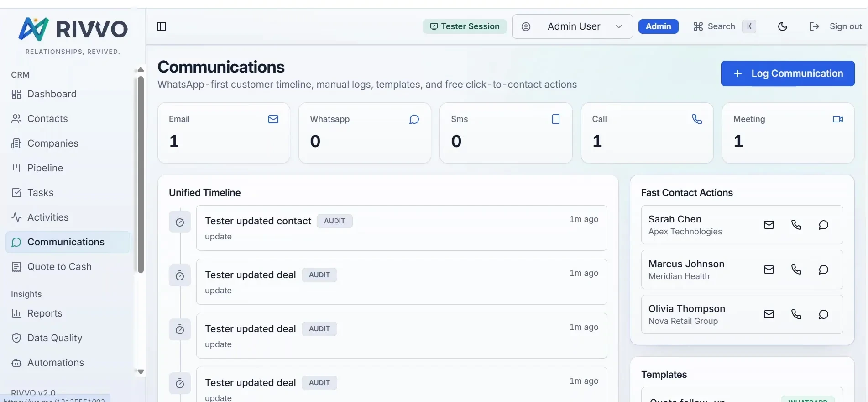Click the 'Olivia Thompson' contact name
Viewport: 868px width, 402px height.
point(687,309)
